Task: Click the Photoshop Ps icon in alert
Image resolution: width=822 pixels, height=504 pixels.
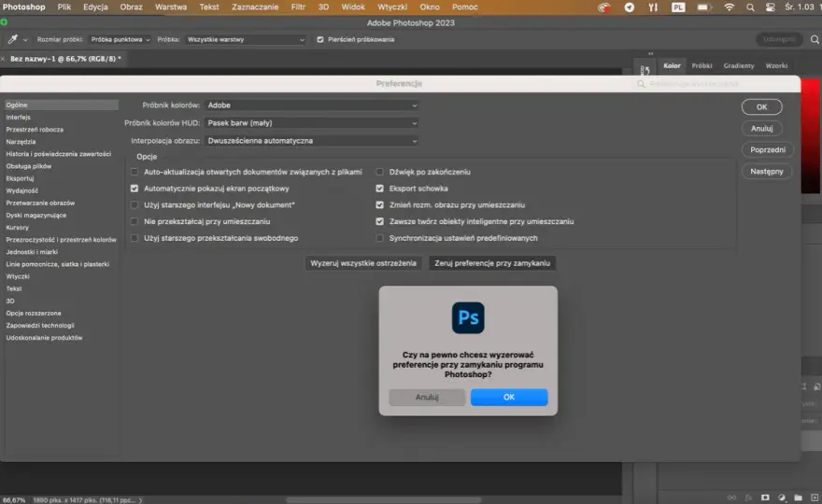Action: tap(468, 317)
